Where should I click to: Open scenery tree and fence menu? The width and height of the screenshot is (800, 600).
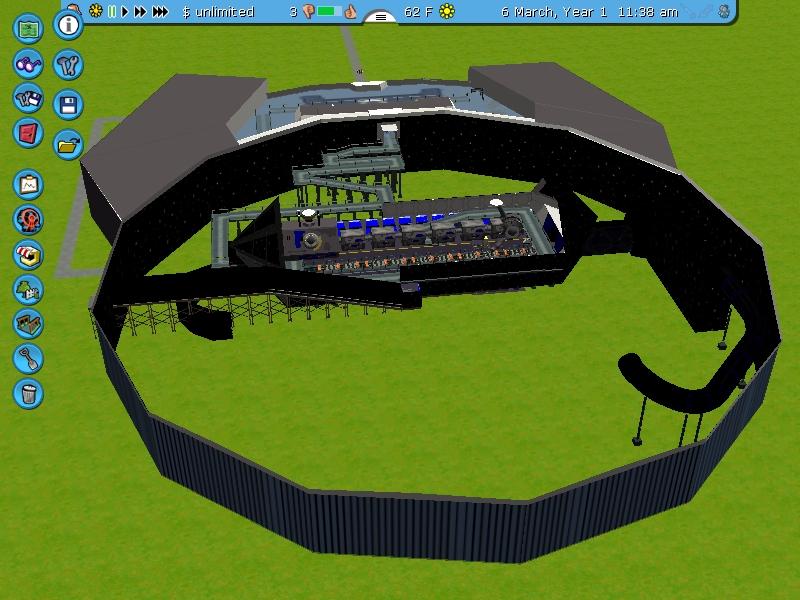pyautogui.click(x=28, y=289)
